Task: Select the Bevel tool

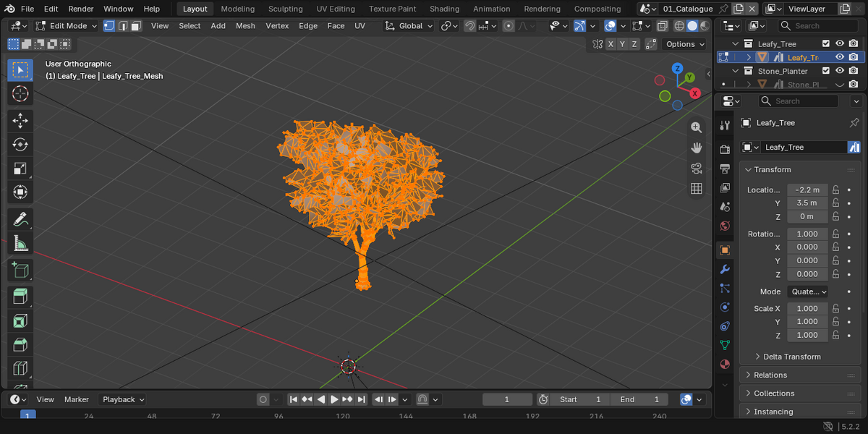Action: pyautogui.click(x=20, y=345)
